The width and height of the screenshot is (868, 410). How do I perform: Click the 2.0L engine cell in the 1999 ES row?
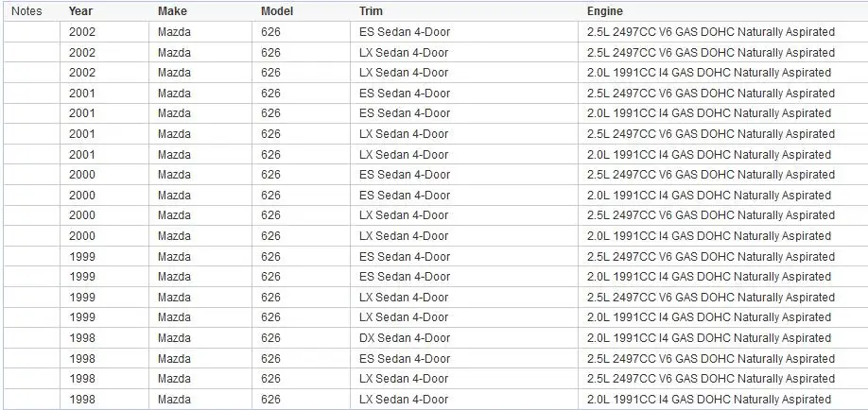click(722, 277)
